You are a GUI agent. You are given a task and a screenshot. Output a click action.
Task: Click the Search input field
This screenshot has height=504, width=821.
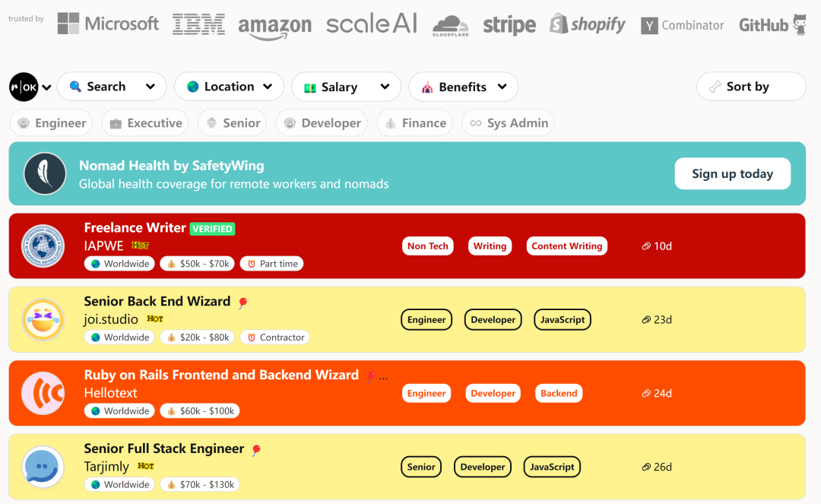point(112,87)
